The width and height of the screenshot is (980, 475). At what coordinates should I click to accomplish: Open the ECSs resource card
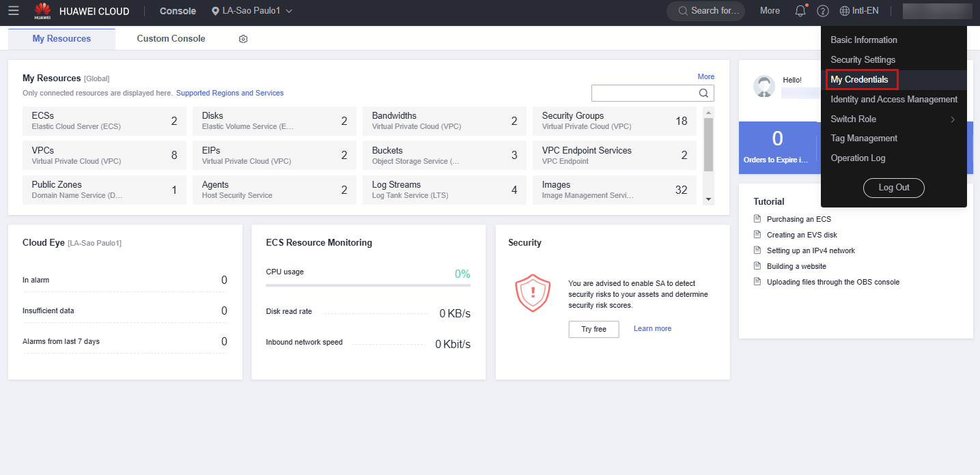pos(104,121)
